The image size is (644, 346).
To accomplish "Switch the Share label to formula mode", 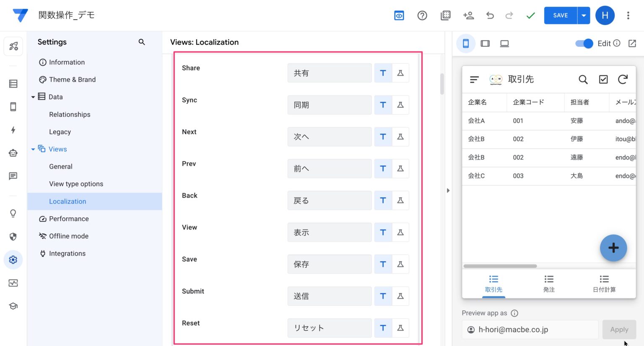I will [x=400, y=72].
